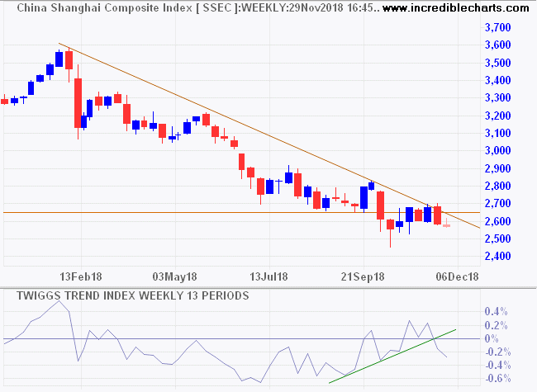
Task: Select the descending brown trendline on price chart
Action: [268, 135]
